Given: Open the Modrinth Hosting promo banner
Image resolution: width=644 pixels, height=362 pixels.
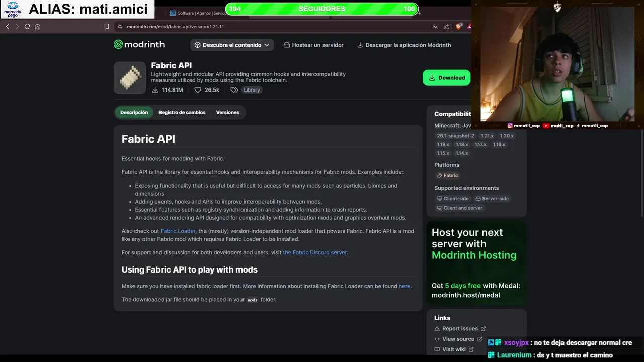Looking at the screenshot, I should coord(476,263).
